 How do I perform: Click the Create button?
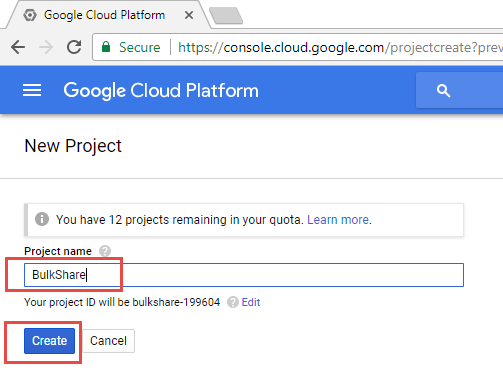click(49, 341)
